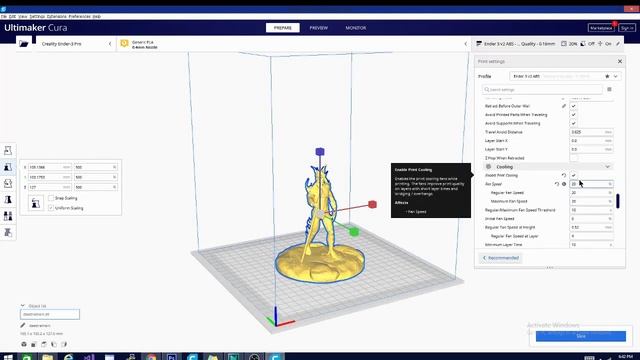The image size is (640, 360).
Task: Click the pencil icon in print settings summary bar
Action: coord(618,44)
